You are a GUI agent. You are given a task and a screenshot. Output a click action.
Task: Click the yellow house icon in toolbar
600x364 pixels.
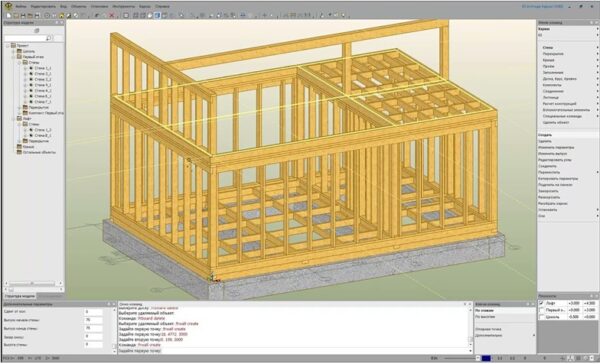pyautogui.click(x=61, y=15)
